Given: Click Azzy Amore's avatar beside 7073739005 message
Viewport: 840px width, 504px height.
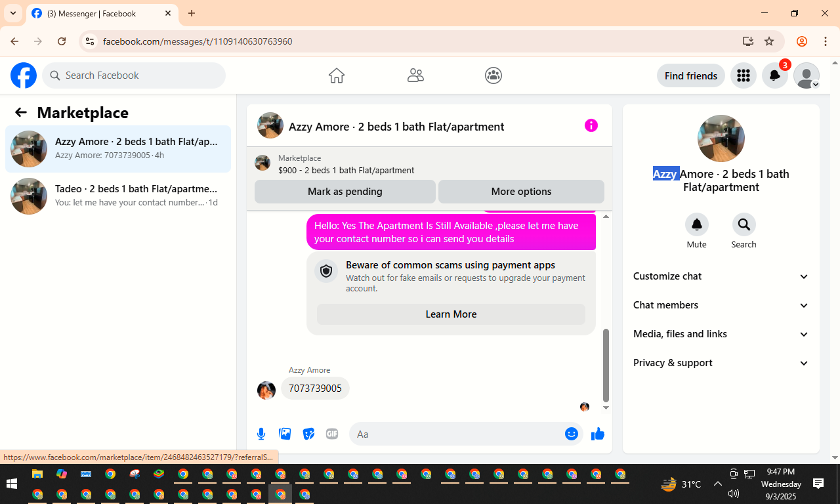Looking at the screenshot, I should click(x=266, y=390).
